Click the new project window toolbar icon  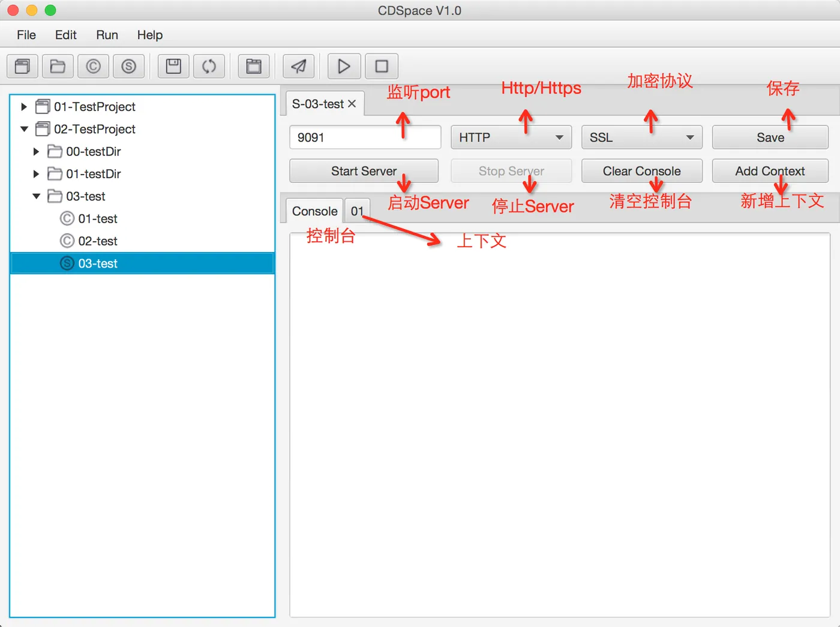[23, 66]
